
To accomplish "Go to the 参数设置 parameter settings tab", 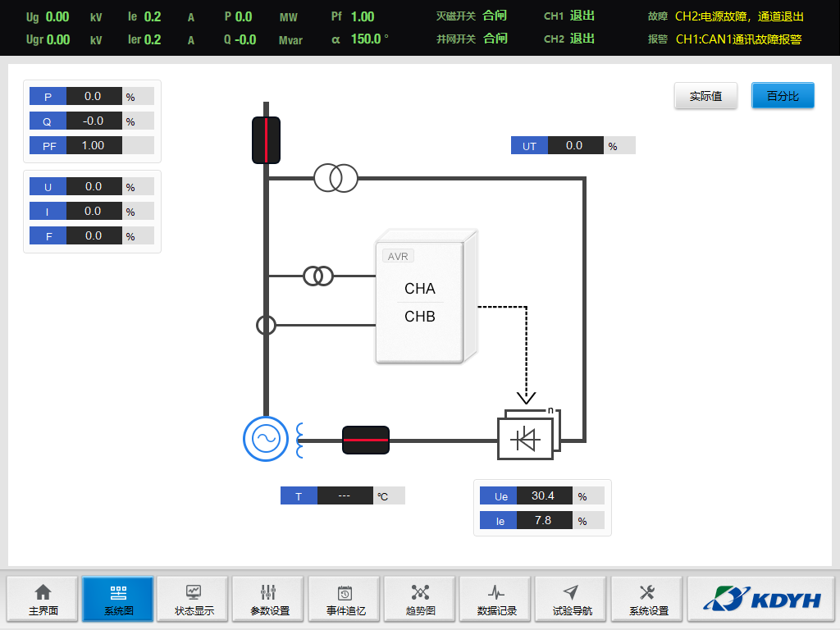I will pyautogui.click(x=270, y=599).
